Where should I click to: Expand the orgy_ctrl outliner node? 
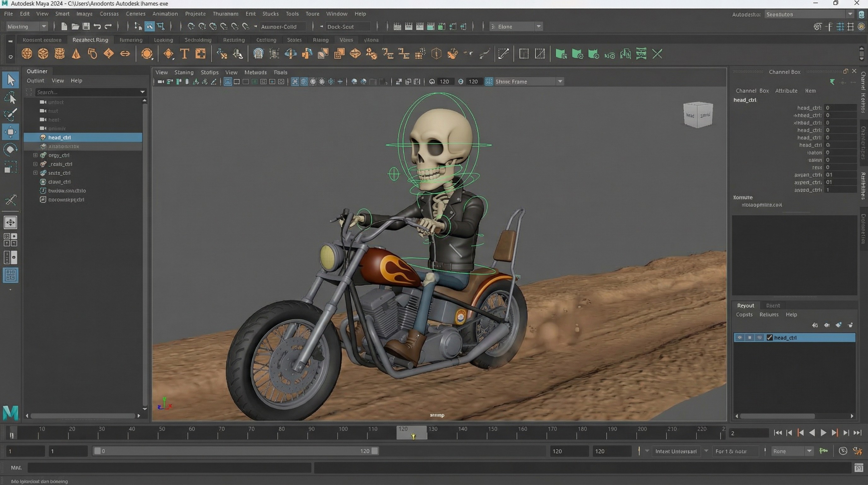pyautogui.click(x=35, y=155)
